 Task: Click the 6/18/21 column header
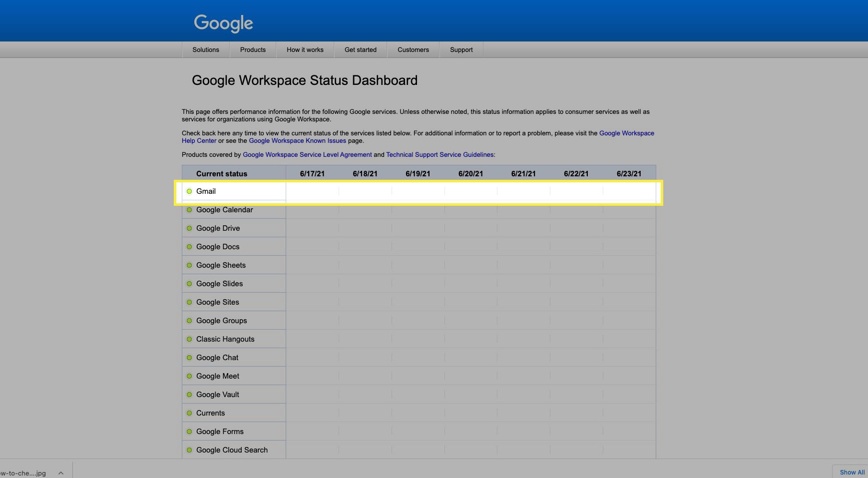[365, 174]
